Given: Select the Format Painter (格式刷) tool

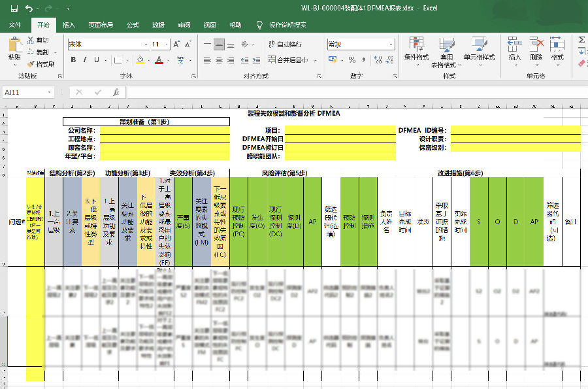Looking at the screenshot, I should point(41,64).
